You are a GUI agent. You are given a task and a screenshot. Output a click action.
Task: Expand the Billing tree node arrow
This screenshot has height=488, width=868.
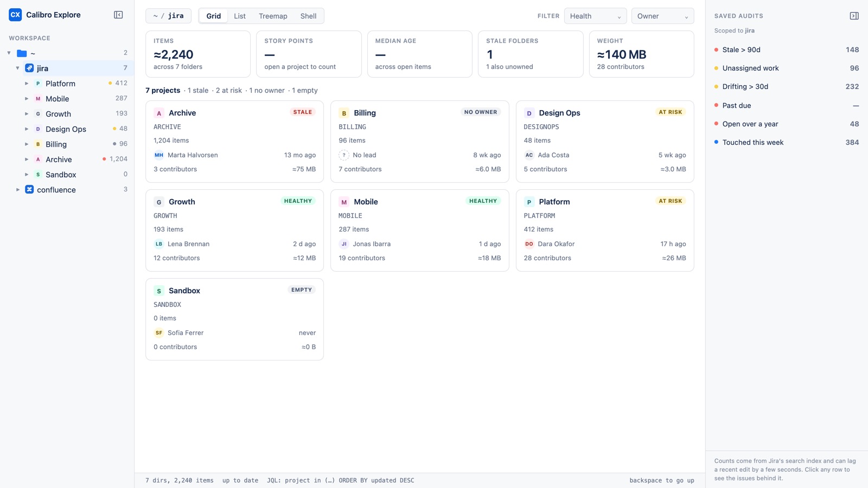pyautogui.click(x=27, y=144)
